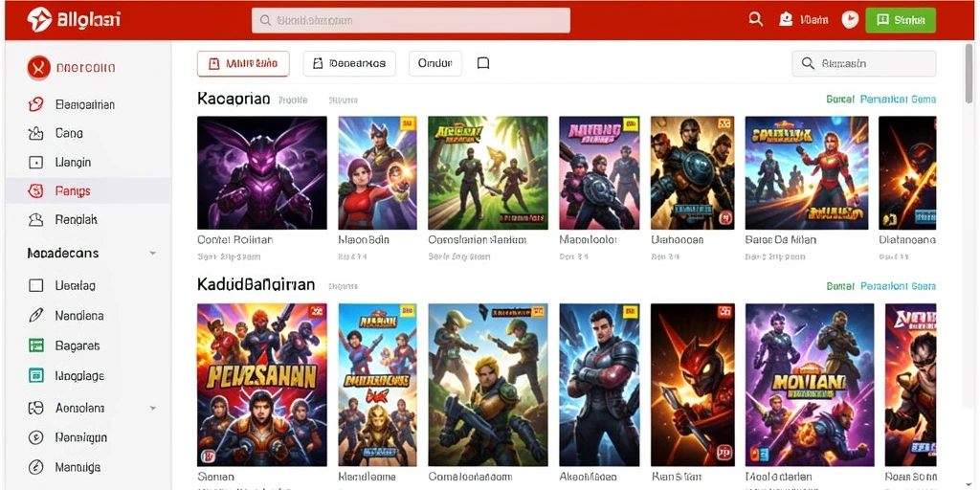Open the Oomalaoiaoom soldiers game cover
The height and width of the screenshot is (490, 980).
487,385
